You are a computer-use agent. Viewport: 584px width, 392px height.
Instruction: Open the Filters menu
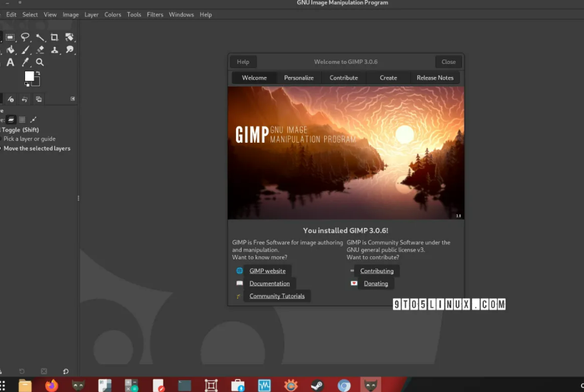pyautogui.click(x=155, y=14)
